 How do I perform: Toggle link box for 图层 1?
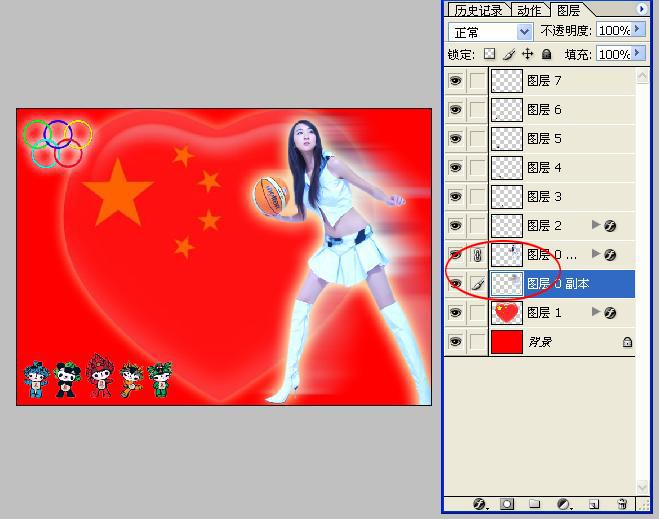click(477, 313)
